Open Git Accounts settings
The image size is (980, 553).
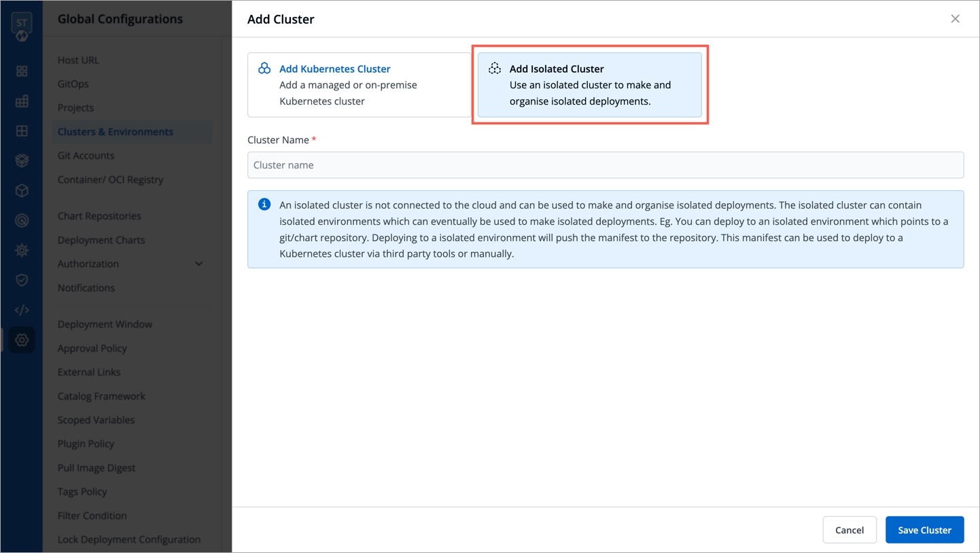point(86,156)
